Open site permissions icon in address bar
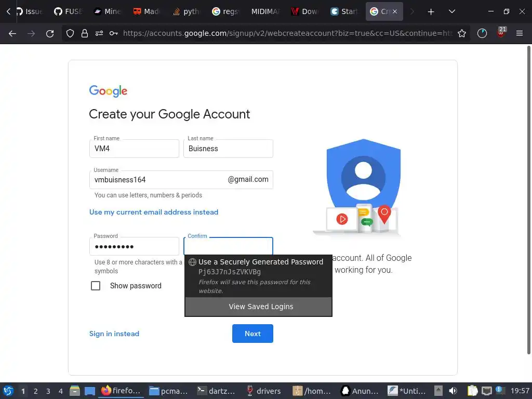Viewport: 532px width, 399px height. click(99, 33)
